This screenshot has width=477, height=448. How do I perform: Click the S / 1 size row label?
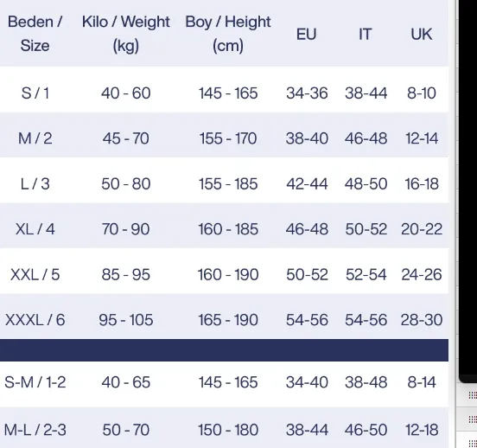35,93
